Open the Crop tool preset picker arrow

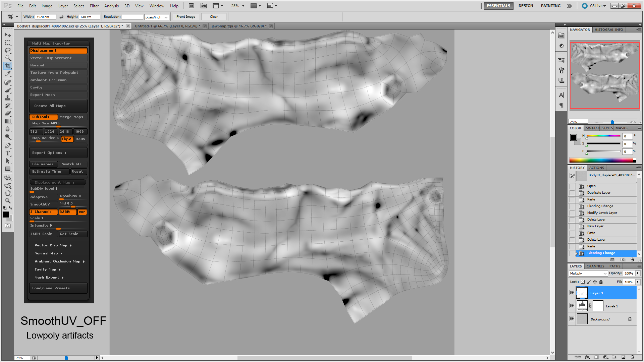[17, 17]
